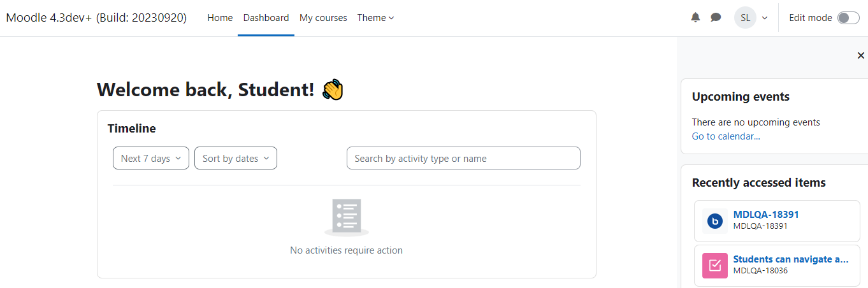Open Students can navigate a... item
868x288 pixels.
point(791,259)
